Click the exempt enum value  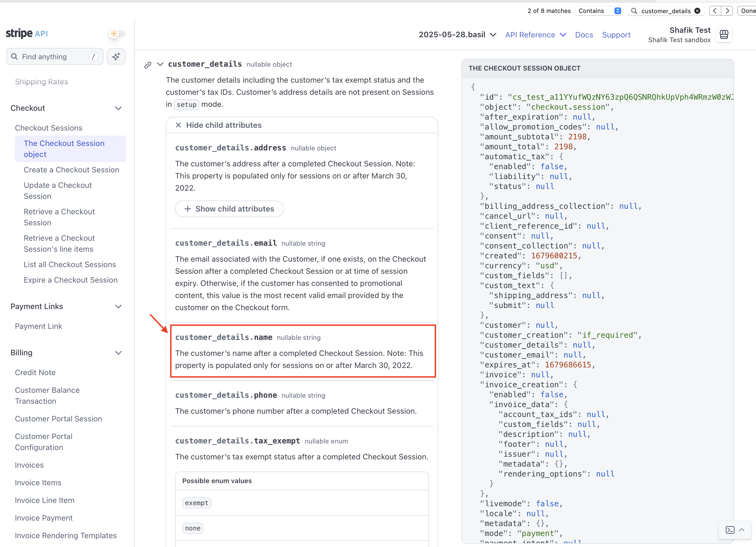pos(197,503)
